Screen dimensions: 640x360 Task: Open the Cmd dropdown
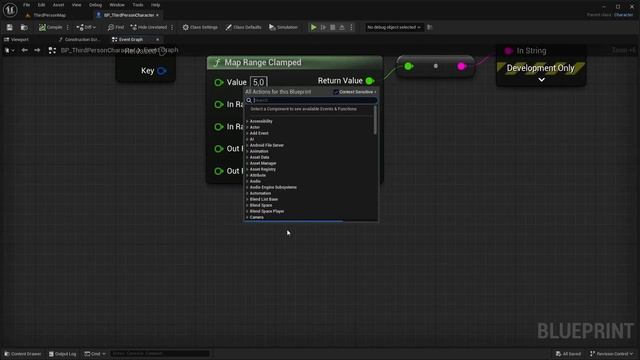click(95, 354)
